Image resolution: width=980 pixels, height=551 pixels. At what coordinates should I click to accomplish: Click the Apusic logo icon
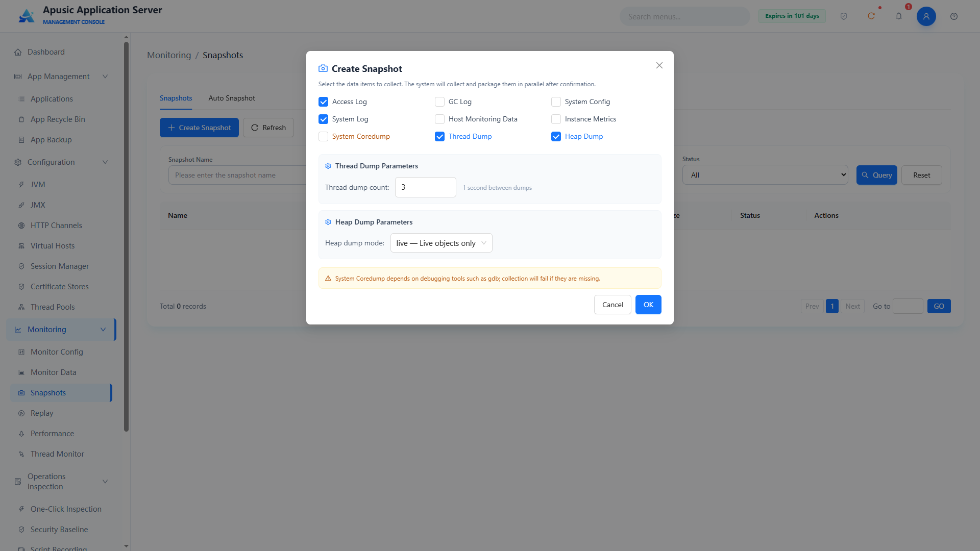[27, 16]
